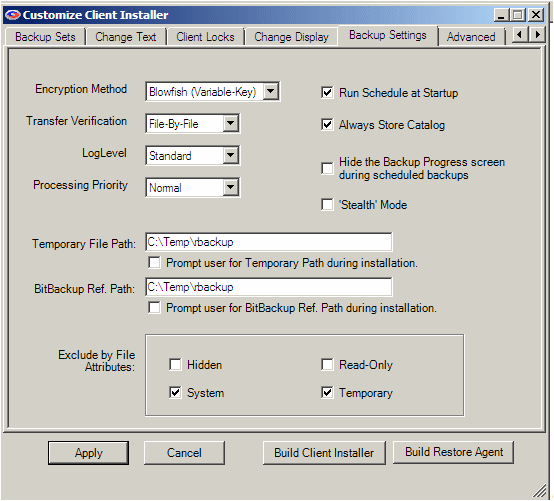Screen dimensions: 554x501
Task: Click the Apply button
Action: pyautogui.click(x=88, y=453)
